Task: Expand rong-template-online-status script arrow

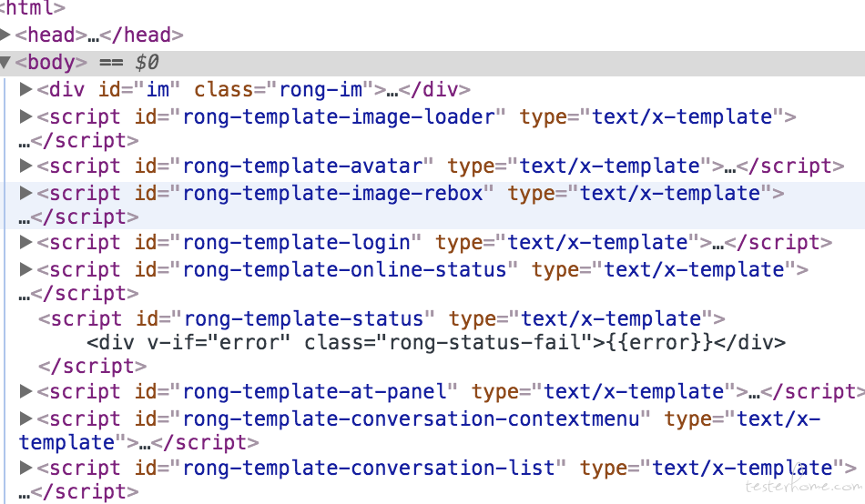Action: (x=25, y=269)
